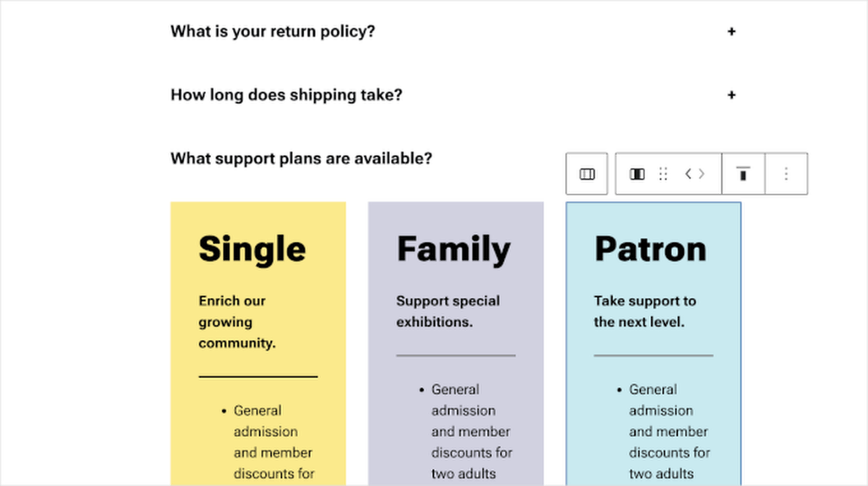Select the separator line in the Family column
868x486 pixels.
[456, 356]
